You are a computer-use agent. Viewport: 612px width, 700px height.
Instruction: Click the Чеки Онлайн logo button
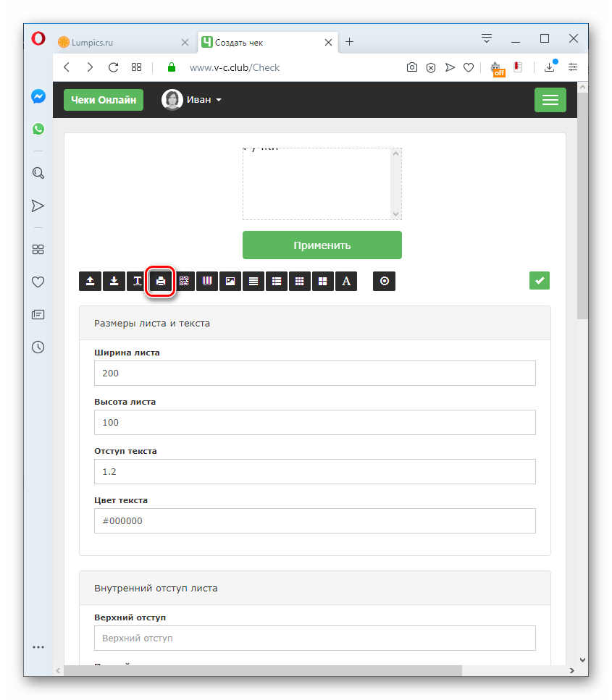tap(104, 100)
